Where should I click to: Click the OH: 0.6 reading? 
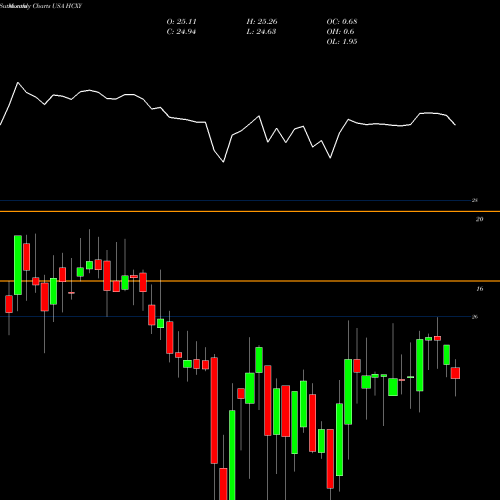(340, 32)
